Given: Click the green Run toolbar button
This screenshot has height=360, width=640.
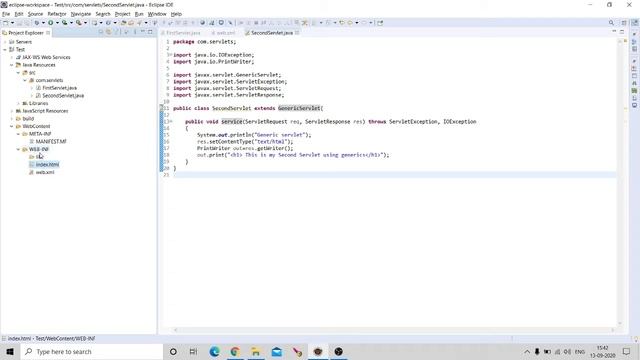Looking at the screenshot, I should point(51,23).
